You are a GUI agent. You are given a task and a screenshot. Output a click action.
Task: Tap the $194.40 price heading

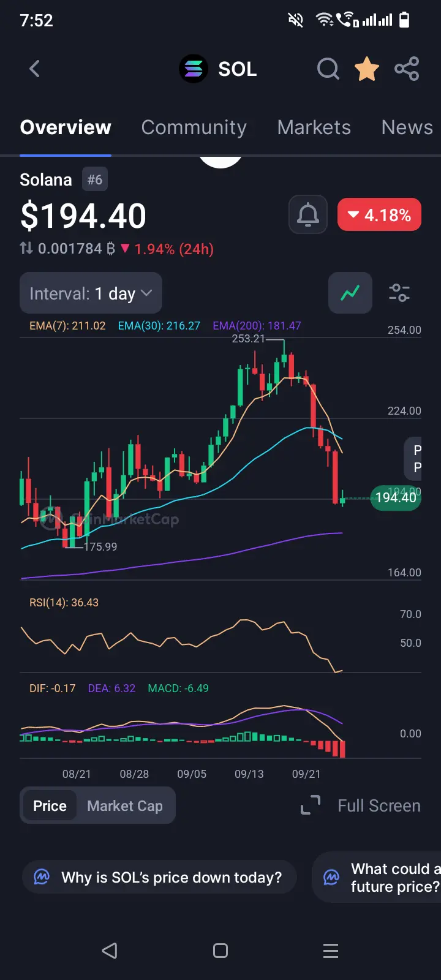click(83, 216)
